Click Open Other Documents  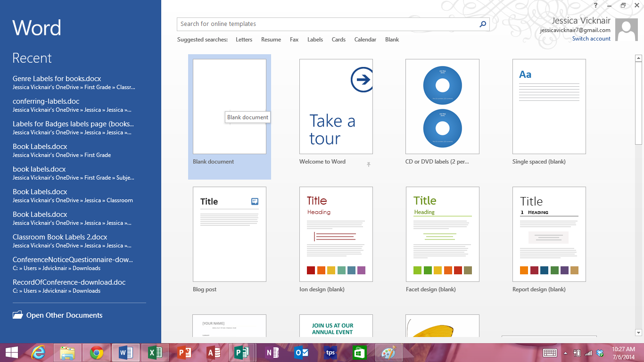tap(58, 315)
